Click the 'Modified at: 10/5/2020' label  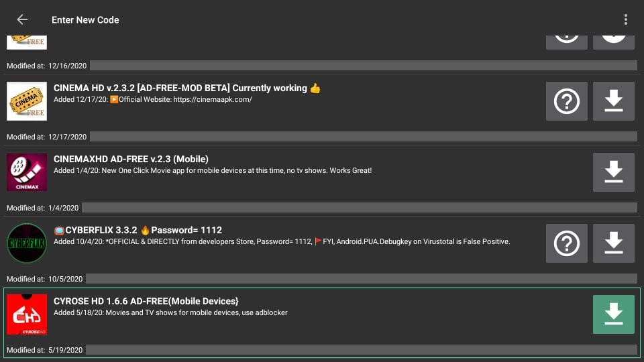tap(44, 279)
